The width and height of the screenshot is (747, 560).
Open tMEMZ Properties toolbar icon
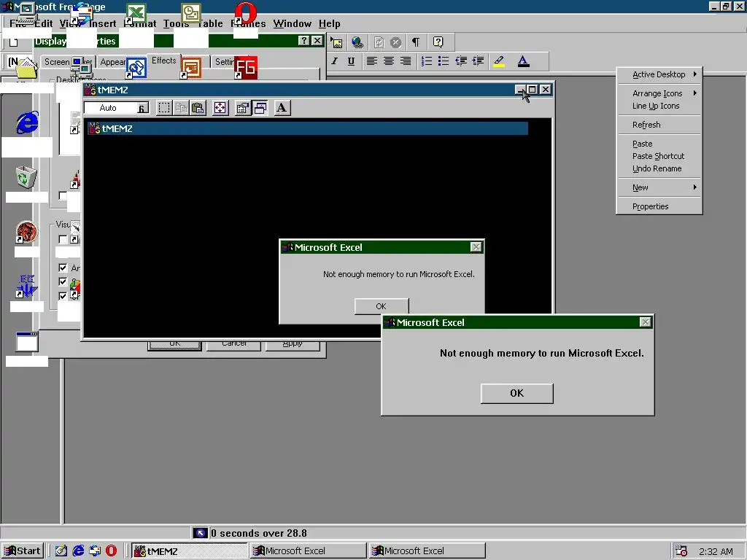pos(242,108)
